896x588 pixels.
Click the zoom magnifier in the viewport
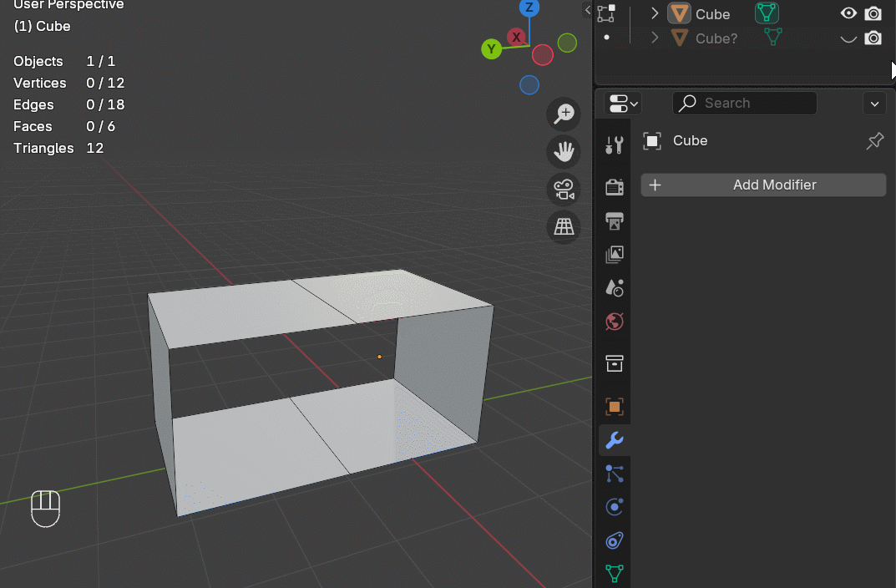point(563,113)
